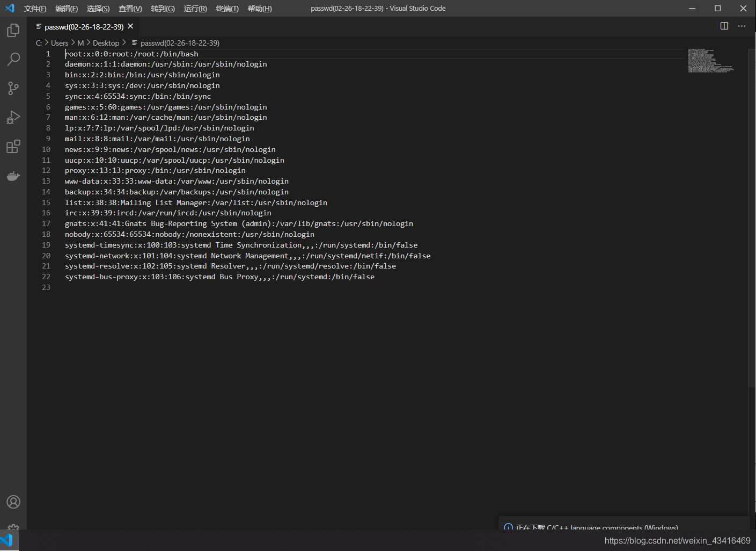Open the 查看(V) menu

tap(130, 9)
